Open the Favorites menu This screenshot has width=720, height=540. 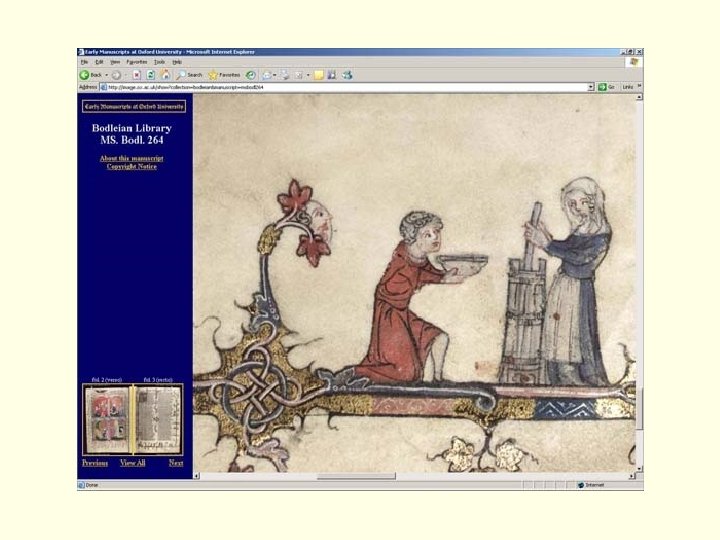pos(137,62)
